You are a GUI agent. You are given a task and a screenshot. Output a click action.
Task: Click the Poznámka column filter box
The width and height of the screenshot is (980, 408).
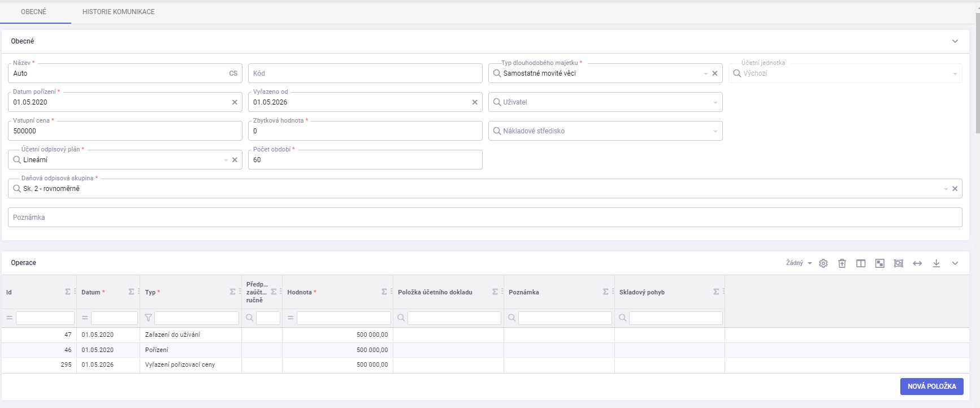[x=565, y=318]
